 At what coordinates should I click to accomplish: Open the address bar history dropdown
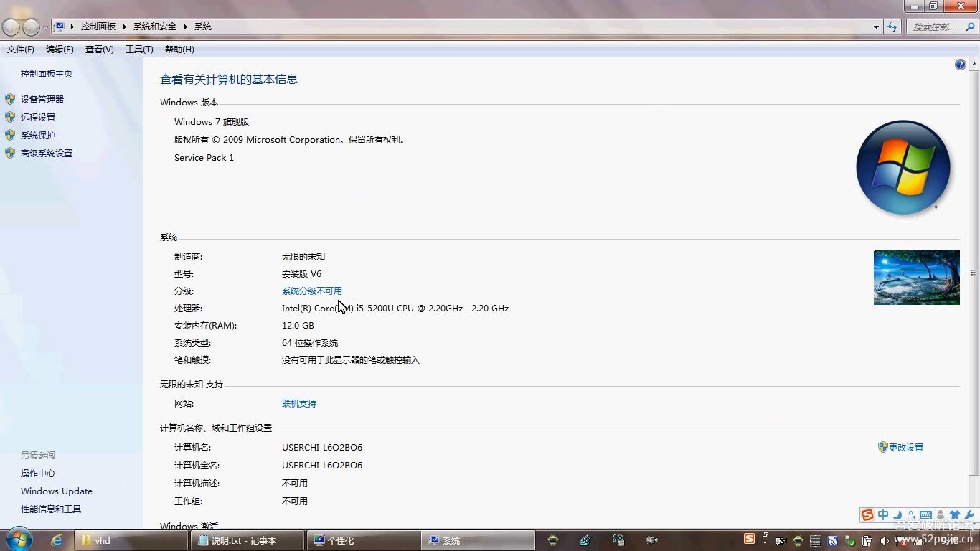click(x=877, y=27)
